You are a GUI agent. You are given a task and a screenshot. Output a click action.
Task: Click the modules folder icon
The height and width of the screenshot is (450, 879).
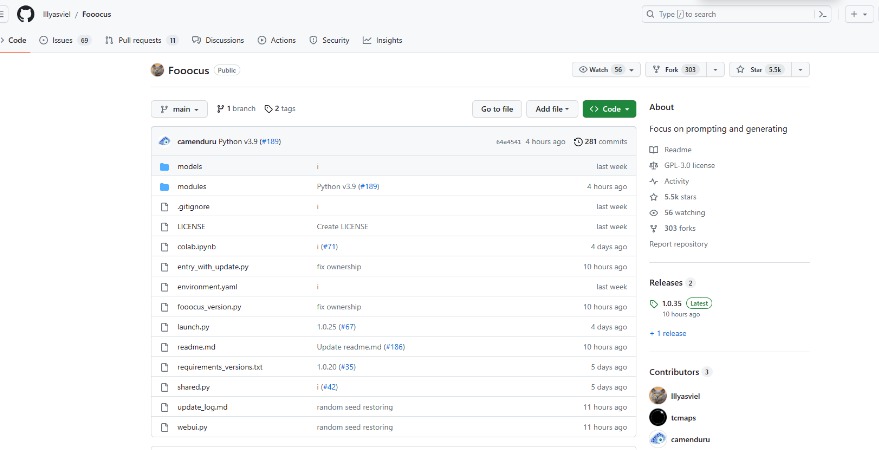tap(164, 187)
